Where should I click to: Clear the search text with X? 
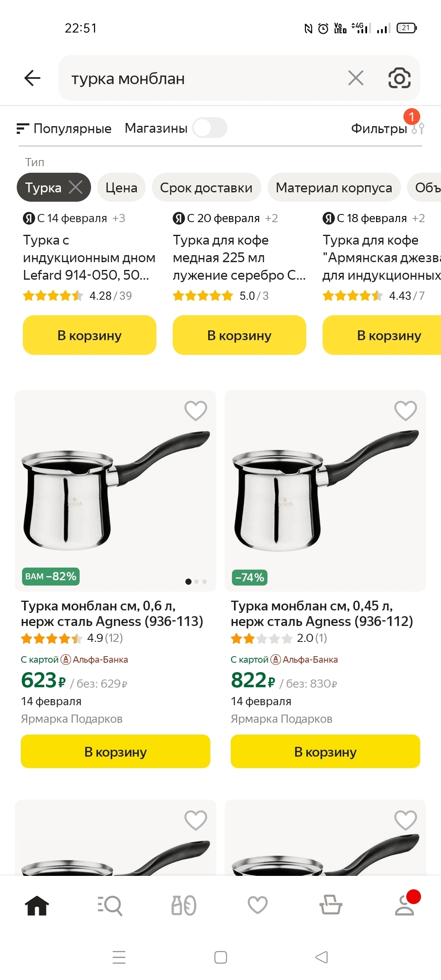click(356, 78)
